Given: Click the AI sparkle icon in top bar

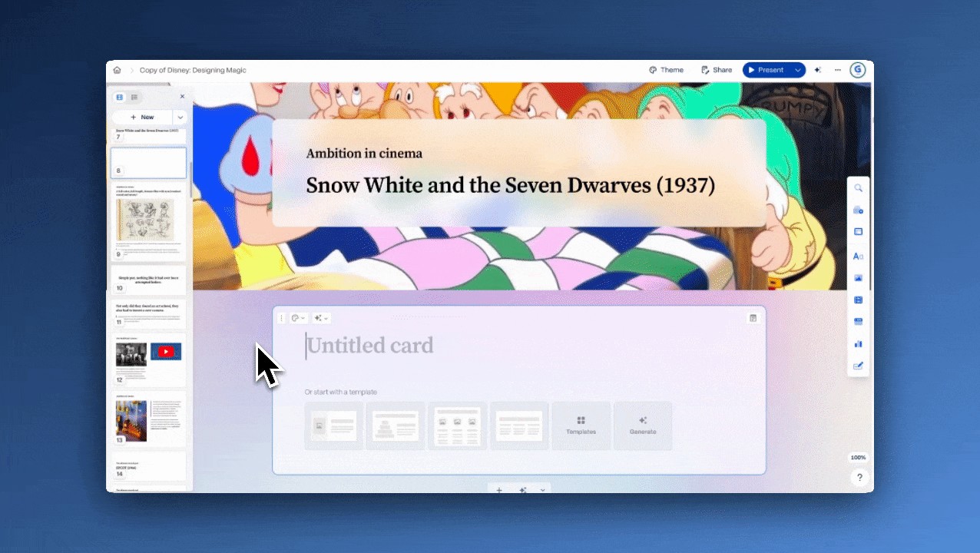Looking at the screenshot, I should [x=818, y=70].
